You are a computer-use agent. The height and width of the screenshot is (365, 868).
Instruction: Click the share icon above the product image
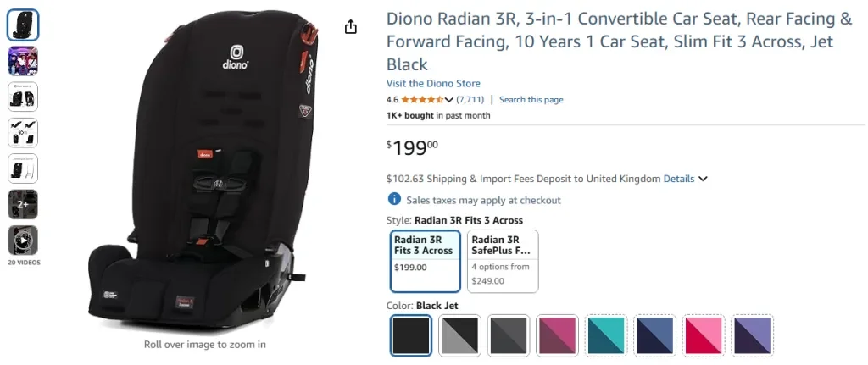[x=351, y=27]
